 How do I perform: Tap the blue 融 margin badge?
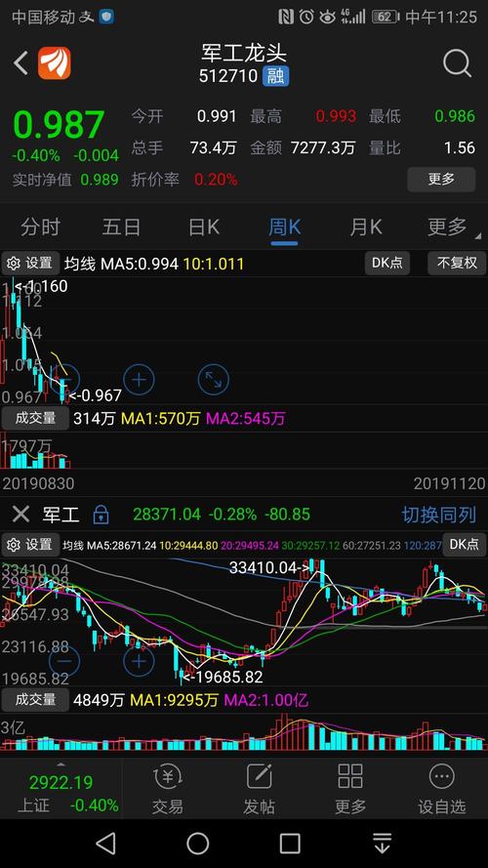click(x=275, y=76)
